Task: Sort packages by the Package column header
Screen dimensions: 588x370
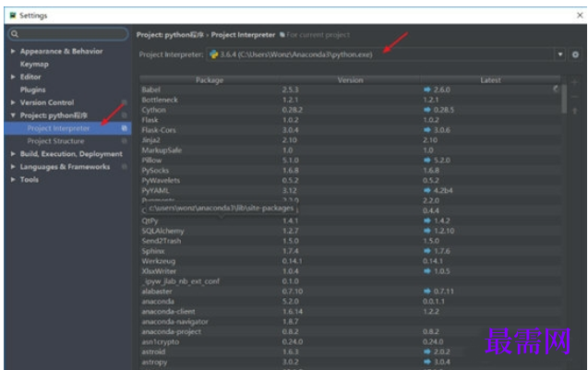Action: coord(209,79)
